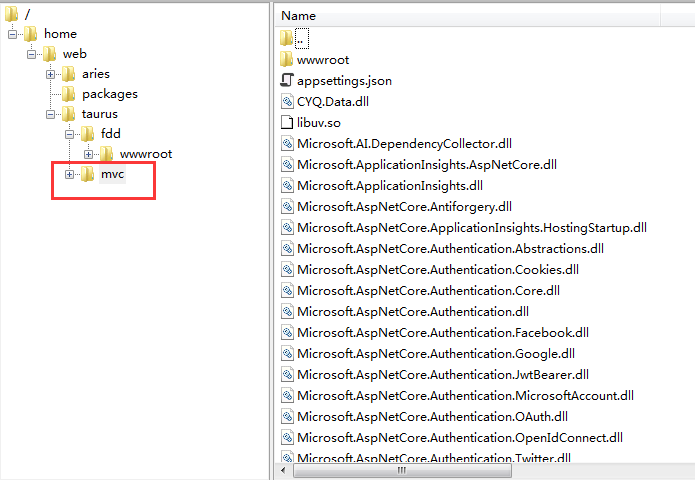Click the packages folder icon
Image resolution: width=695 pixels, height=480 pixels.
coord(69,94)
